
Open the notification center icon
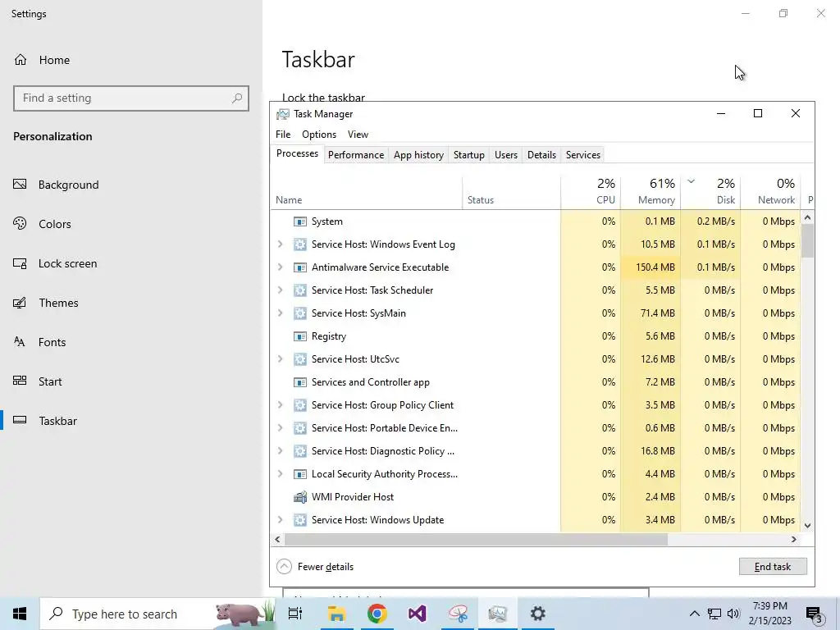coord(815,614)
